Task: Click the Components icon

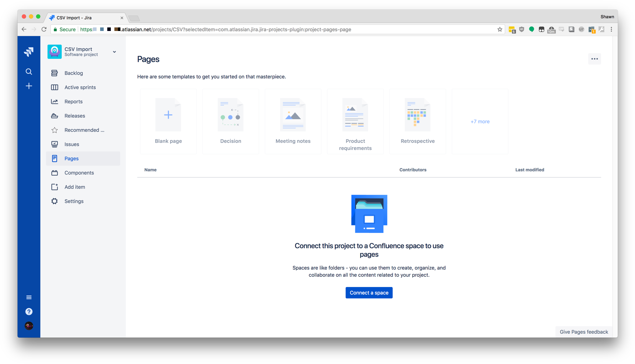Action: (x=55, y=173)
